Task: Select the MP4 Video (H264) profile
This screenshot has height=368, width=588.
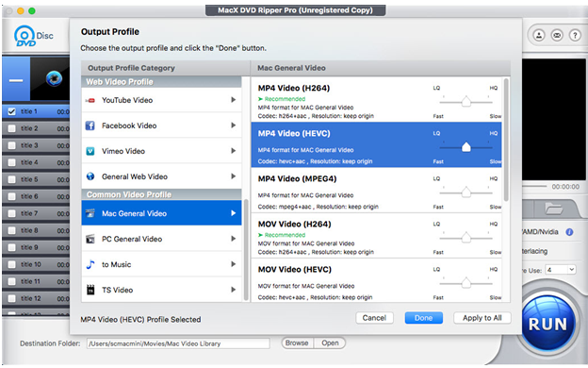Action: 376,99
